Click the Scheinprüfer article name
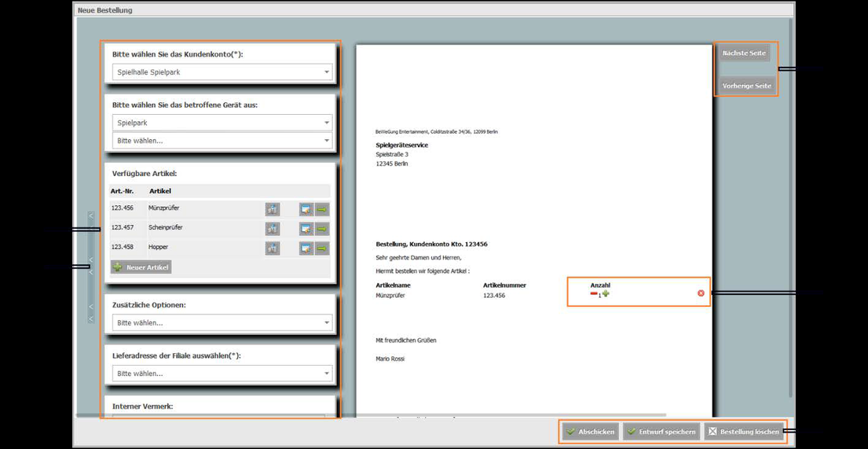Screen dimensions: 868x449 166,227
